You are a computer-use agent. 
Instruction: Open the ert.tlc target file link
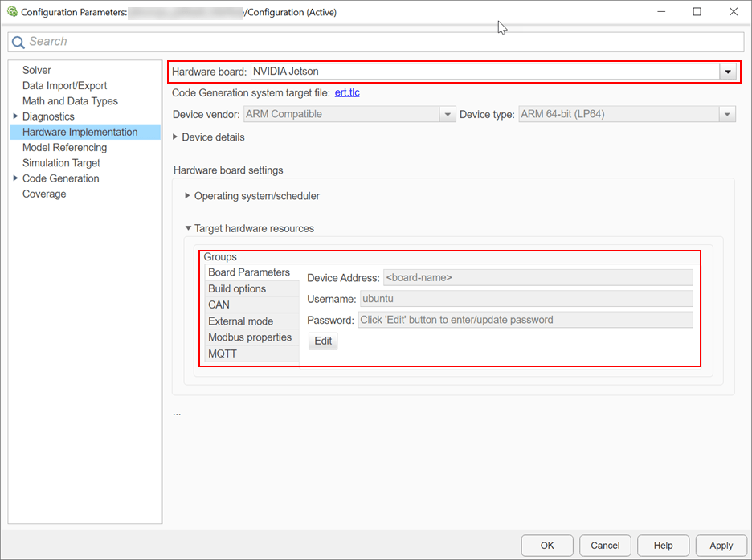(x=346, y=92)
